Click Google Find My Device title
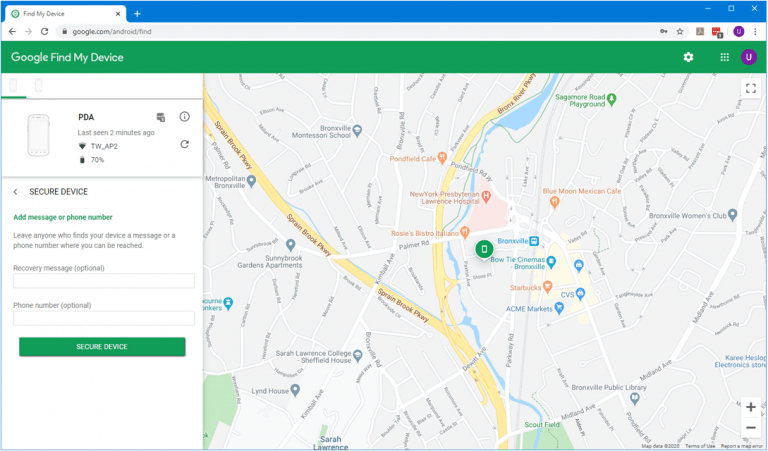The image size is (768, 451). [67, 57]
